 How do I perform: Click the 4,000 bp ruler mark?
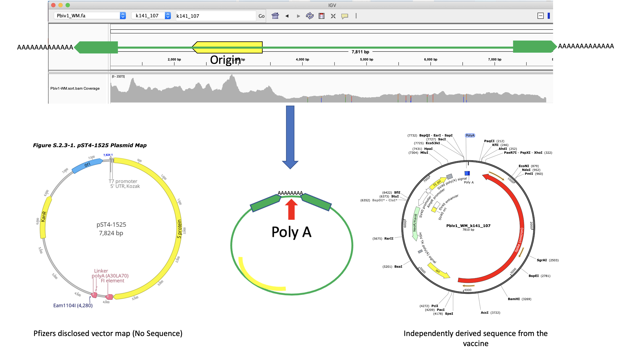point(302,60)
